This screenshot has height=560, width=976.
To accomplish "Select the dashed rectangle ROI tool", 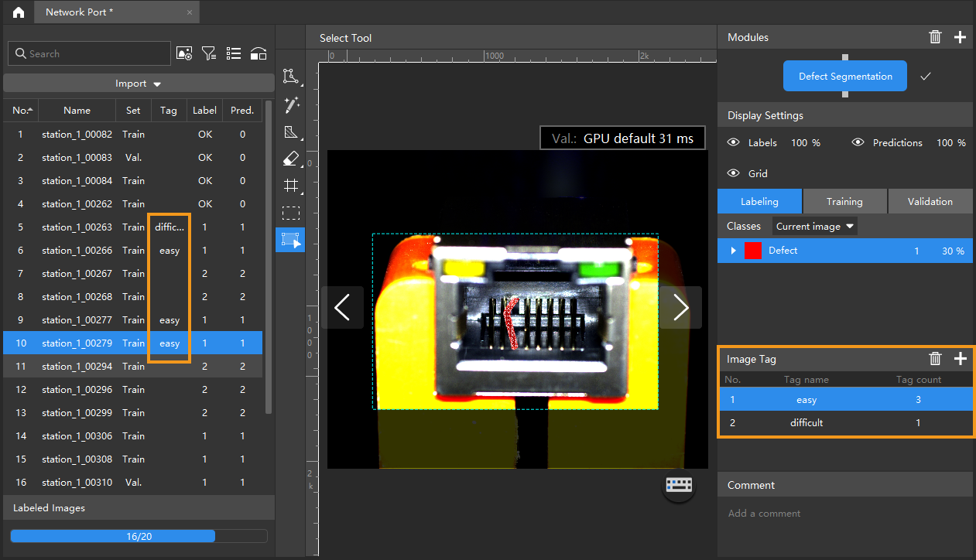I will tap(290, 213).
